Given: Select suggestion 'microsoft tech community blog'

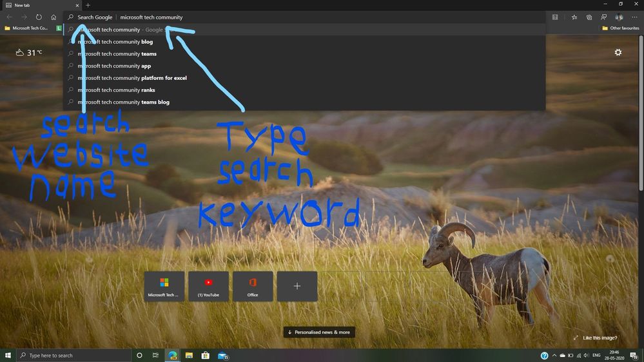Looking at the screenshot, I should 304,41.
